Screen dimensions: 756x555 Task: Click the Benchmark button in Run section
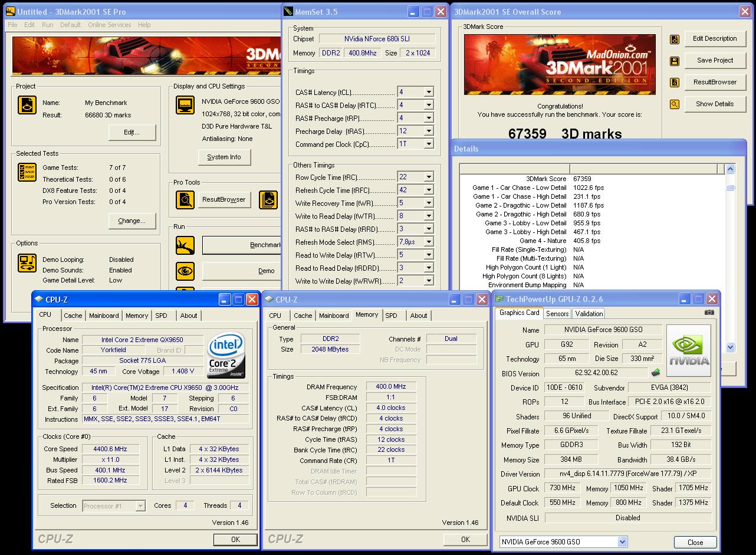[242, 245]
